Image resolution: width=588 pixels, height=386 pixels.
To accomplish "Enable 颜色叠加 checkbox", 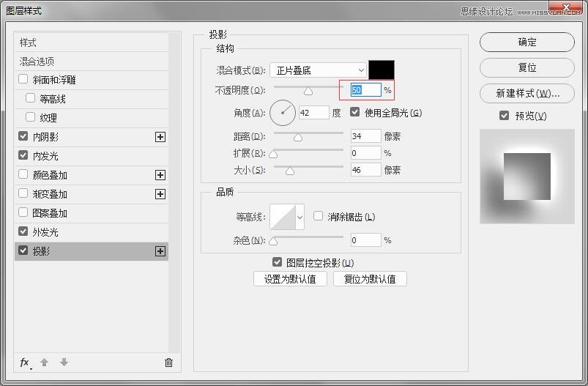I will [x=23, y=174].
